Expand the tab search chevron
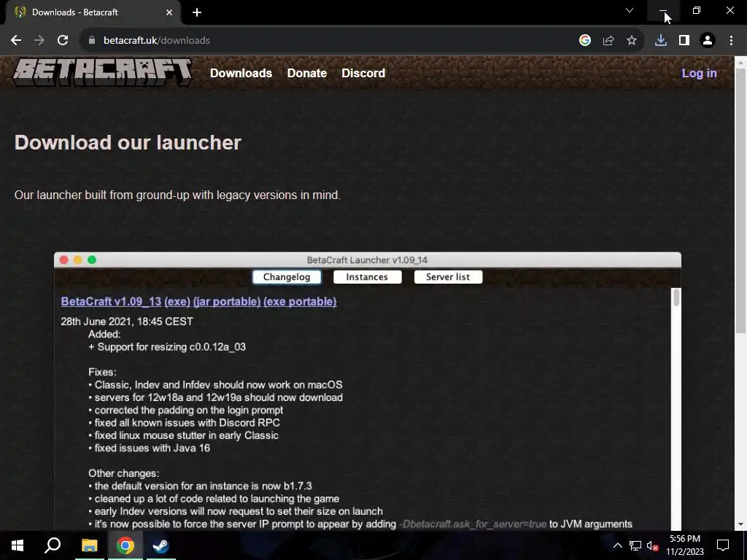Image resolution: width=747 pixels, height=560 pixels. pyautogui.click(x=630, y=10)
